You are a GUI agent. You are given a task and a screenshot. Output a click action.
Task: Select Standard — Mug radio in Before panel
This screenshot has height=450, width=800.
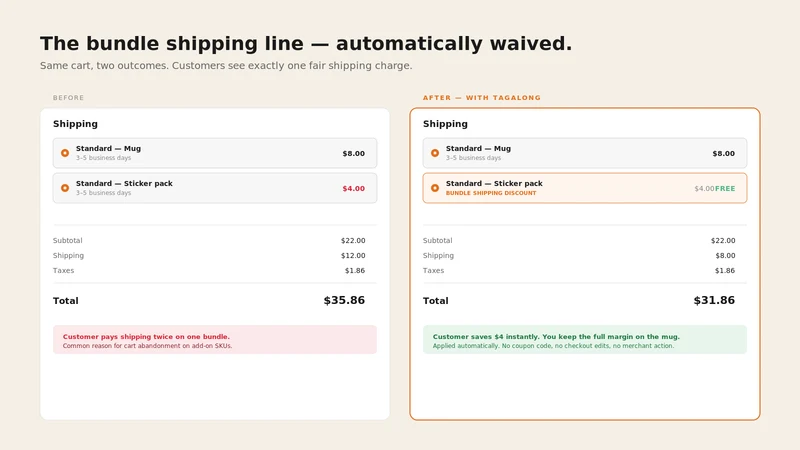65,153
